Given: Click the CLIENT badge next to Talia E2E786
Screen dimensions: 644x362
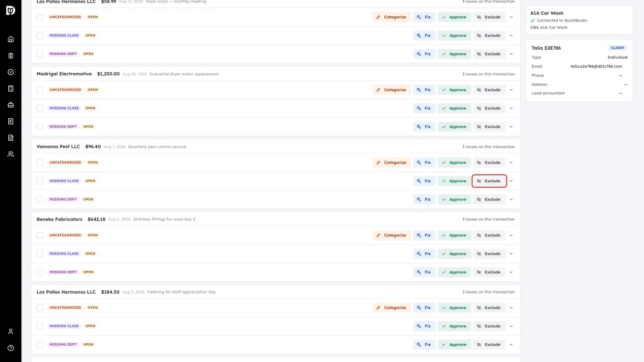Looking at the screenshot, I should 618,48.
